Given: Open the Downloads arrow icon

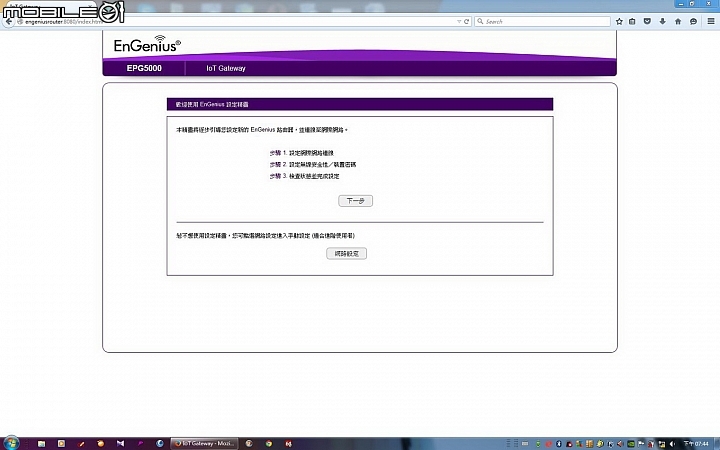Looking at the screenshot, I should [662, 22].
